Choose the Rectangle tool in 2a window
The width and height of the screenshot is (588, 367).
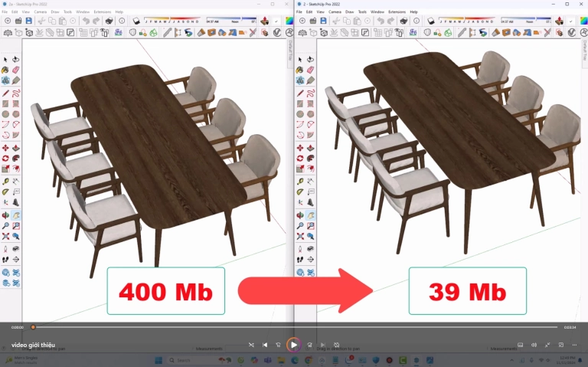[x=5, y=103]
